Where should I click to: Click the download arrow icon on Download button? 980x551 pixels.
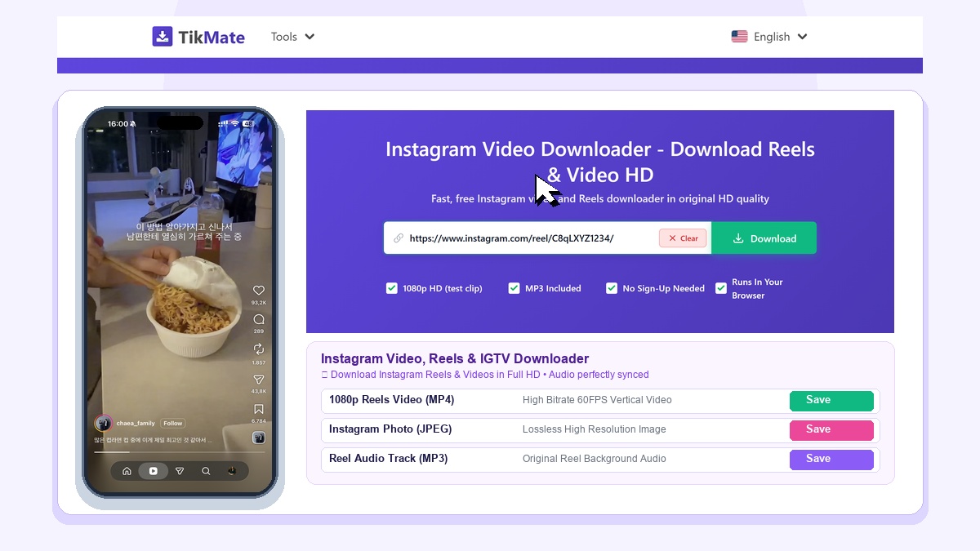click(x=738, y=238)
